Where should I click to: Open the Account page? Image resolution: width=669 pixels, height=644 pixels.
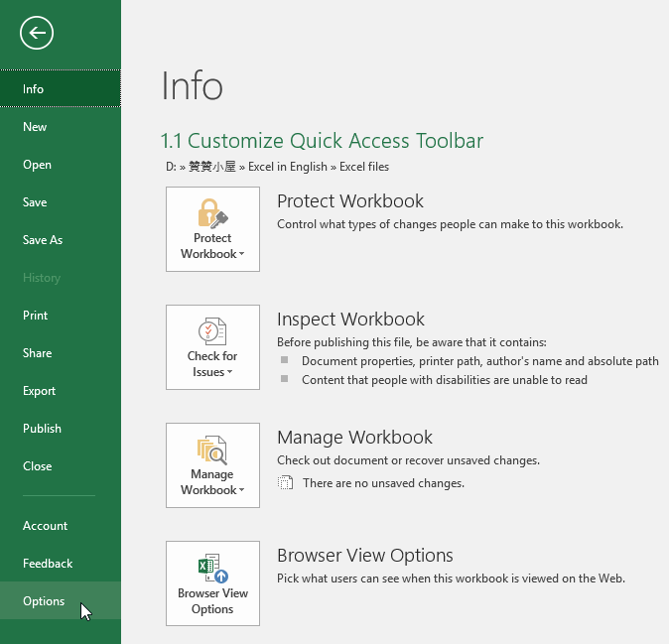[x=61, y=526]
